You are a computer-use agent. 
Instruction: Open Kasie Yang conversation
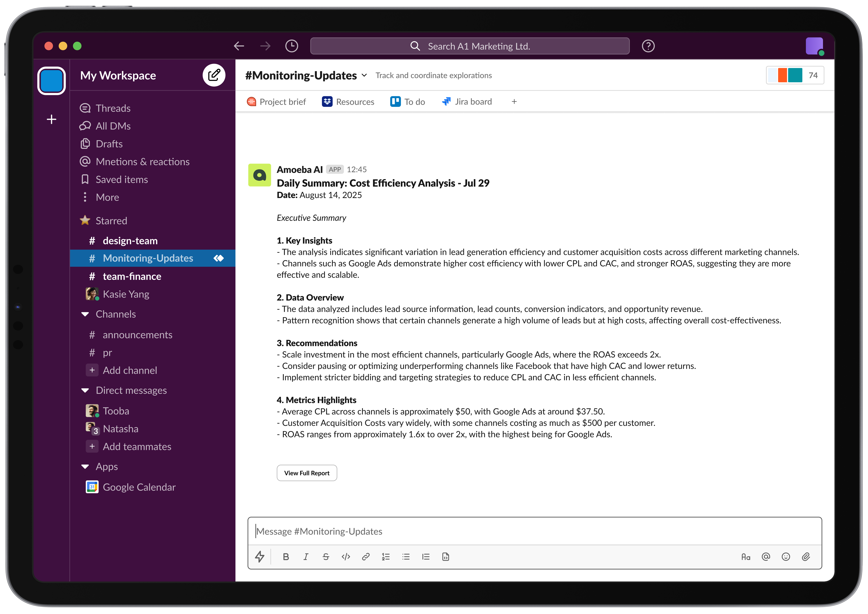click(118, 294)
